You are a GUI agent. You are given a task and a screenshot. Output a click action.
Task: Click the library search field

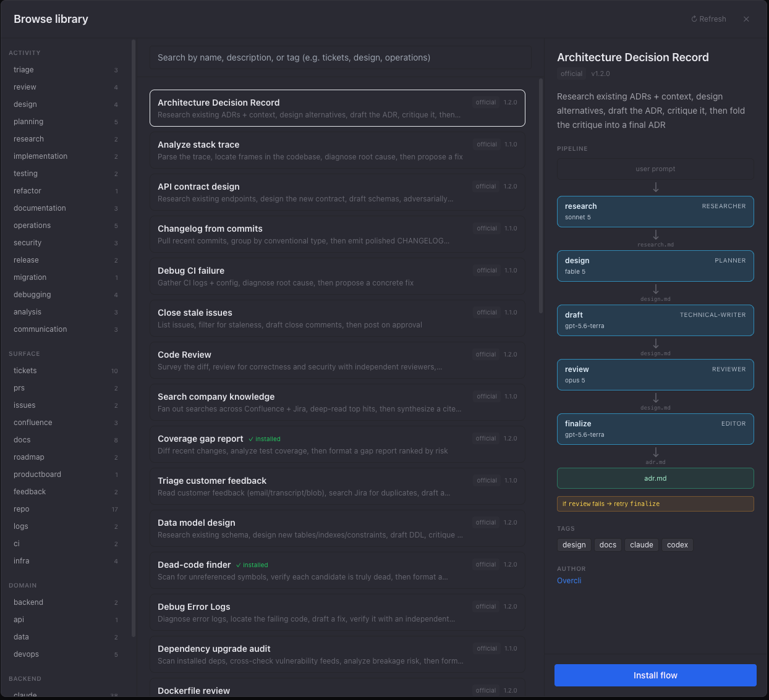[340, 57]
